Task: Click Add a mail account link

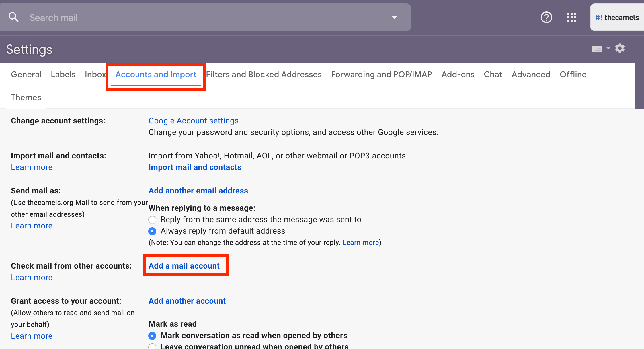Action: (x=184, y=266)
